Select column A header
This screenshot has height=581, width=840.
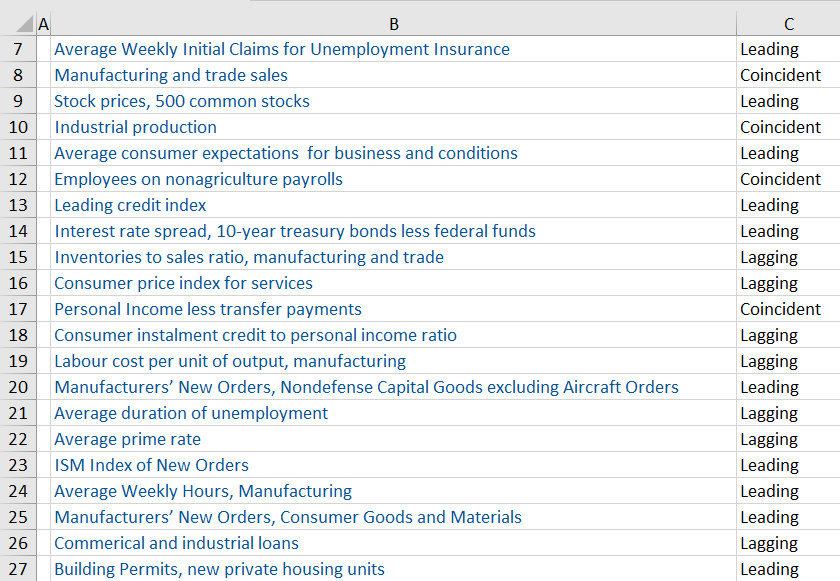tap(43, 22)
